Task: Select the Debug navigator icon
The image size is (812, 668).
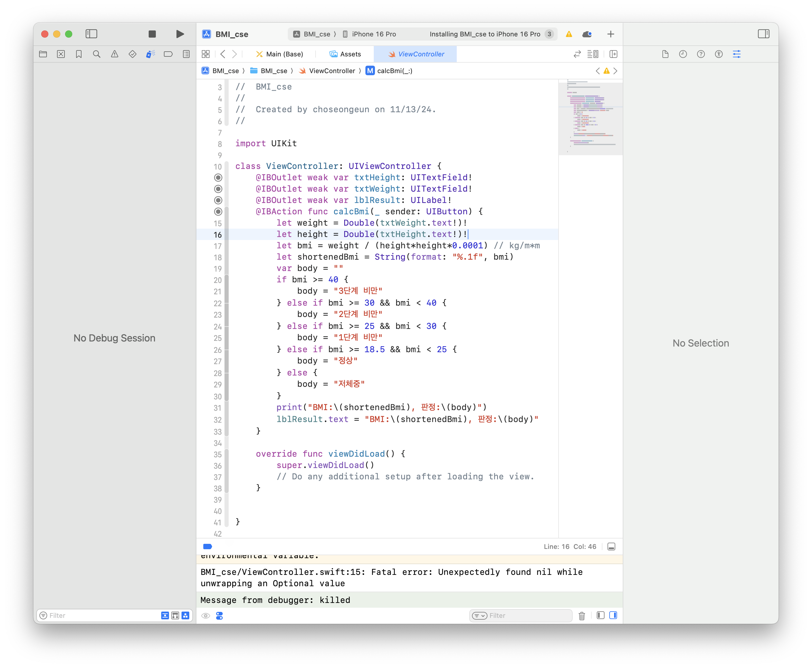Action: 150,54
